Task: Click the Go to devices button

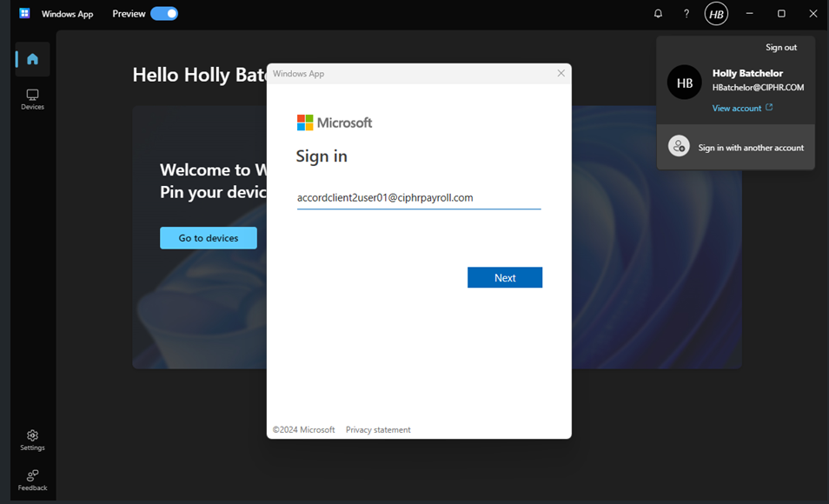Action: 209,238
